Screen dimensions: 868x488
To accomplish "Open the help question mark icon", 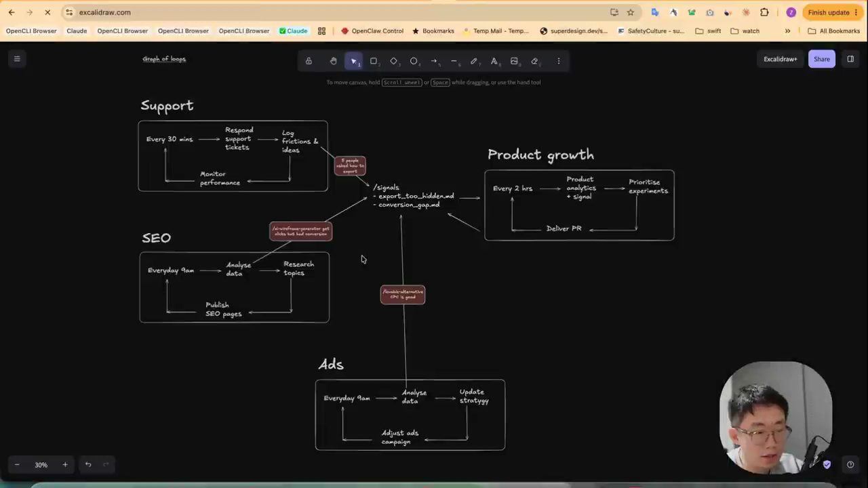I will click(850, 465).
